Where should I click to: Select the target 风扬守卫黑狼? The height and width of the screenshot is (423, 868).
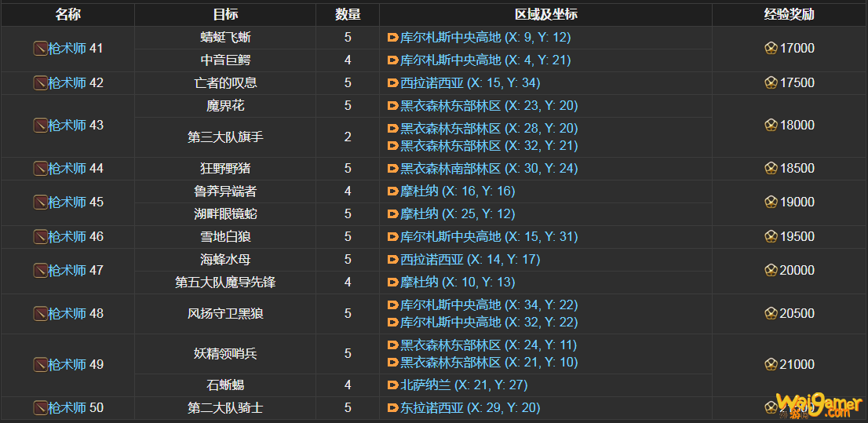point(225,314)
